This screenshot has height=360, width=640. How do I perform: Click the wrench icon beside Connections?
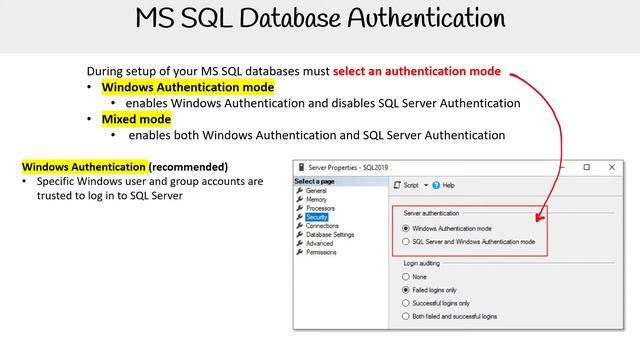click(300, 226)
